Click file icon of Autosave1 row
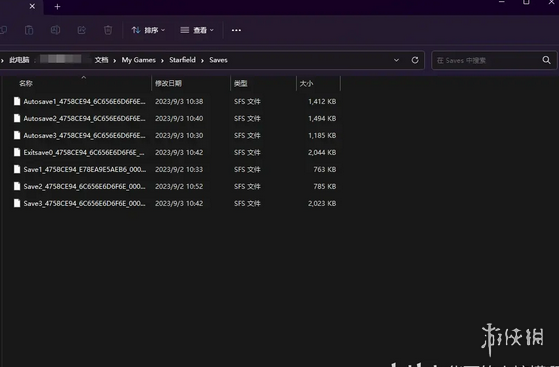The image size is (559, 367). [x=17, y=101]
